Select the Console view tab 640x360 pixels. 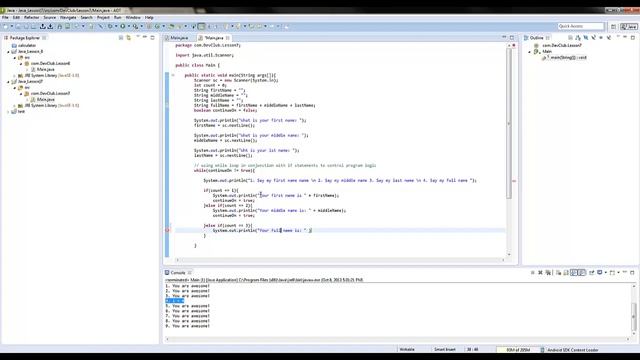178,272
